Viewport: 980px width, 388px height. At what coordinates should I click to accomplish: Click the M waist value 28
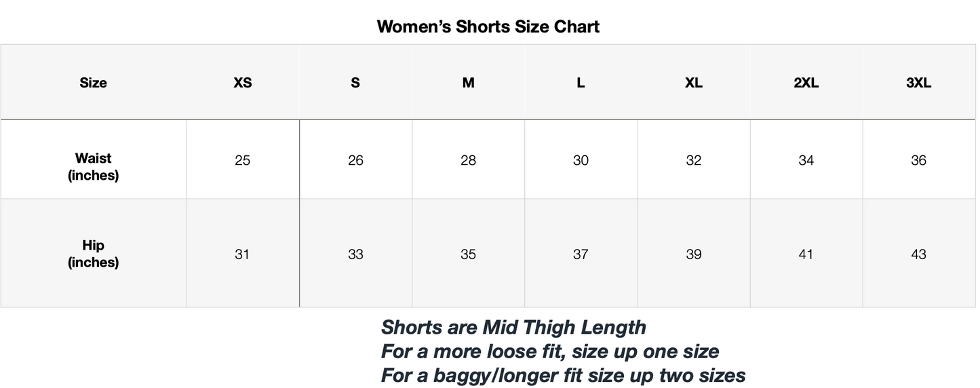click(468, 161)
